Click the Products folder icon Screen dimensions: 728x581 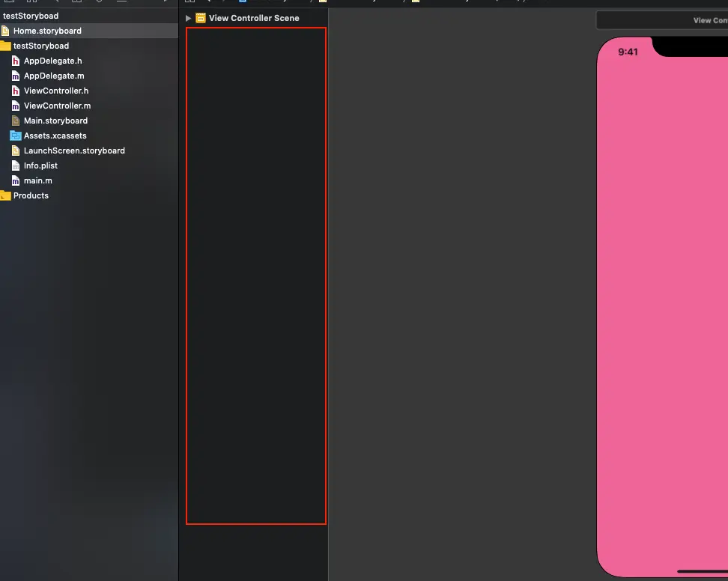coord(5,195)
